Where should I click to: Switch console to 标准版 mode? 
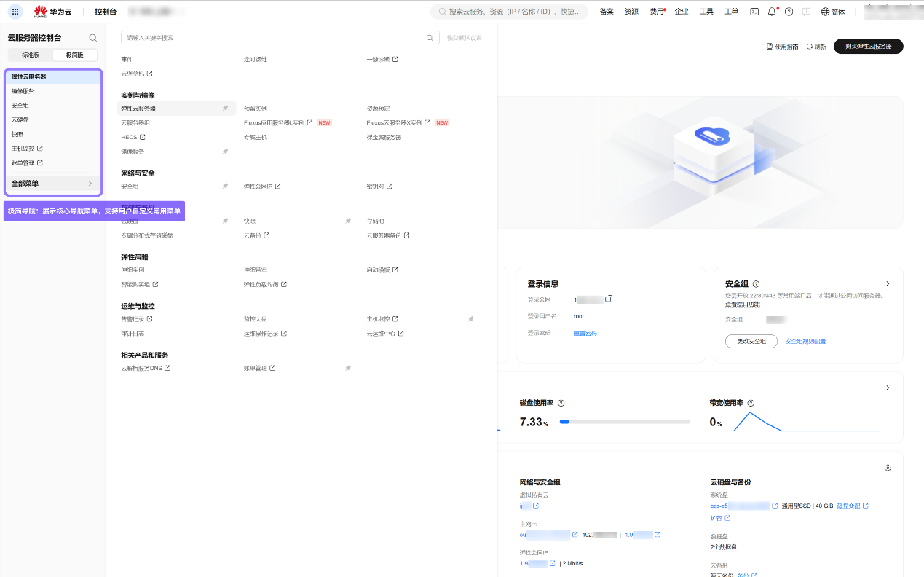[31, 55]
